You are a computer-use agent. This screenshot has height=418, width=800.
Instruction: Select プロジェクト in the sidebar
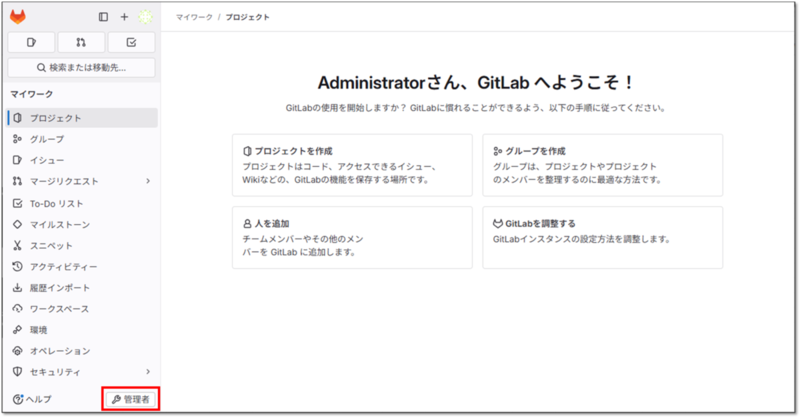pyautogui.click(x=83, y=118)
